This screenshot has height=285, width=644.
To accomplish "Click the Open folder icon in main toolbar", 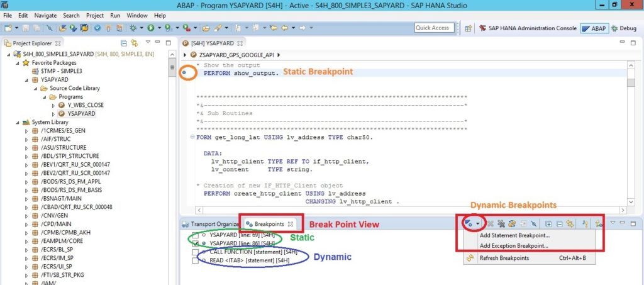I will 206,28.
